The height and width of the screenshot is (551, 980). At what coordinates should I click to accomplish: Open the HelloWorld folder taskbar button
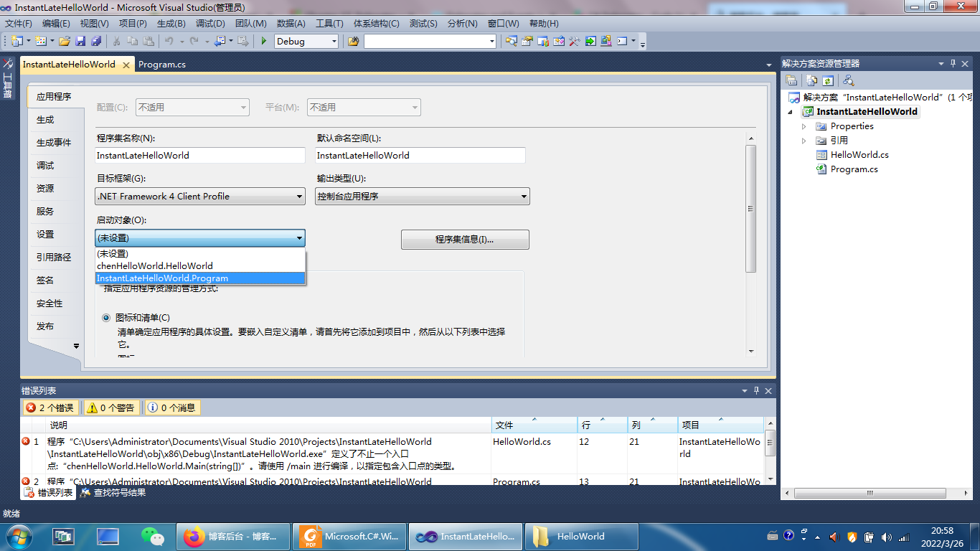[x=582, y=536]
